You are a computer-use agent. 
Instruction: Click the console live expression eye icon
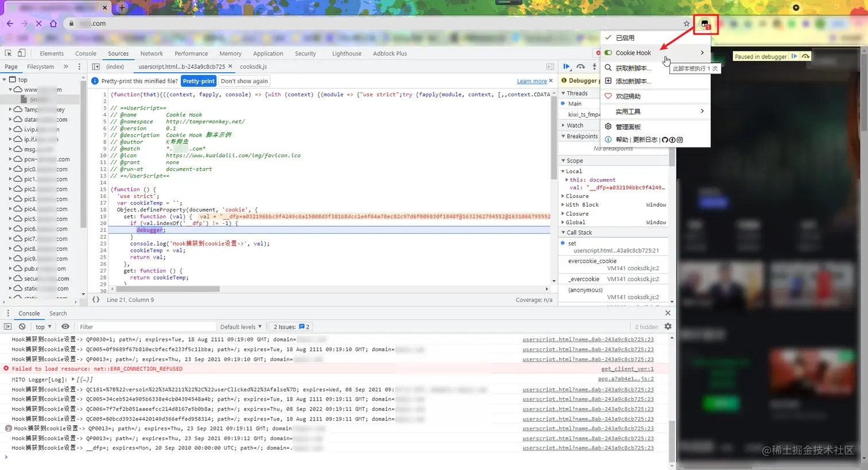pyautogui.click(x=65, y=327)
